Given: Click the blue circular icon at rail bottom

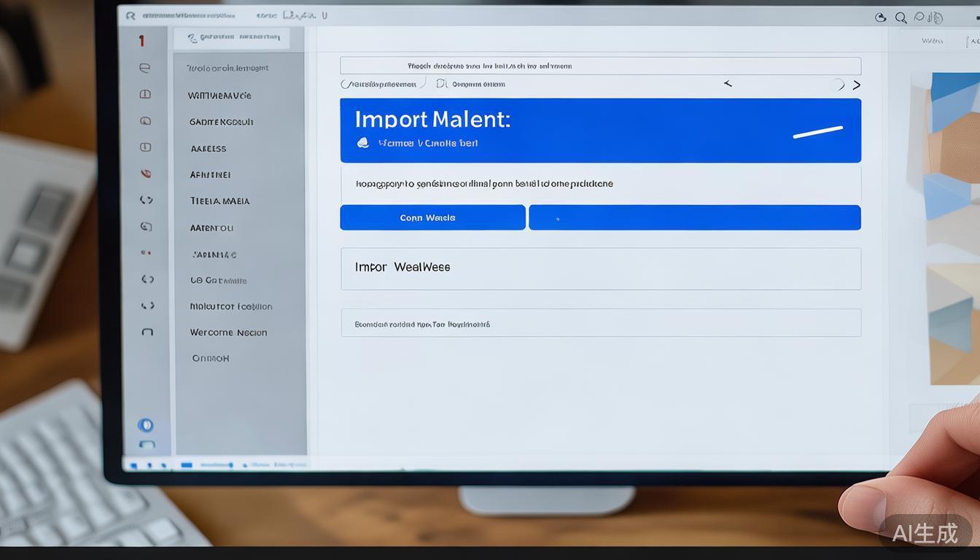Looking at the screenshot, I should (145, 425).
